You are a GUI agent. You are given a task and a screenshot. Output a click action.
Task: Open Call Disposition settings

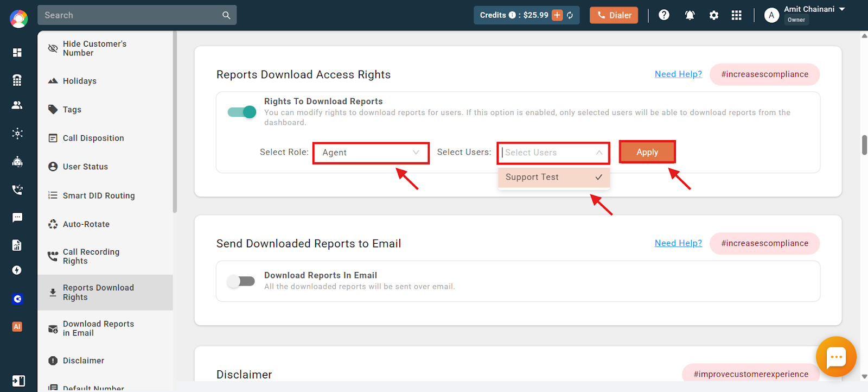click(x=105, y=138)
